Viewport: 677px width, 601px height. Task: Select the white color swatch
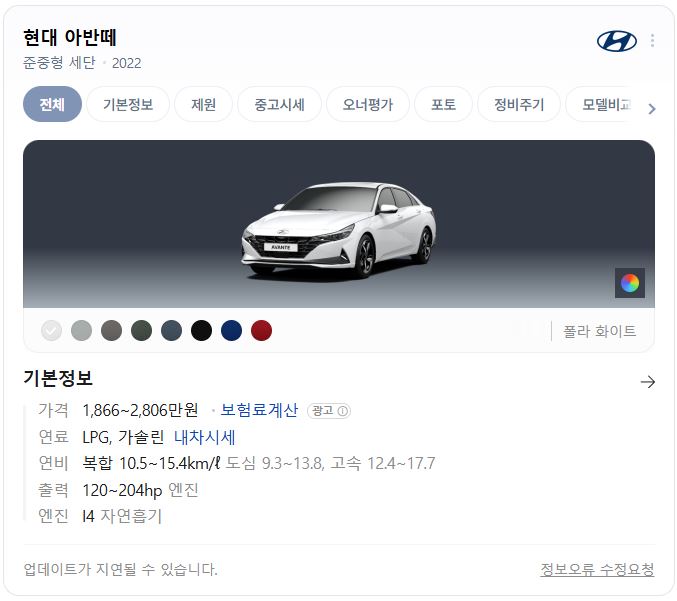pos(51,331)
